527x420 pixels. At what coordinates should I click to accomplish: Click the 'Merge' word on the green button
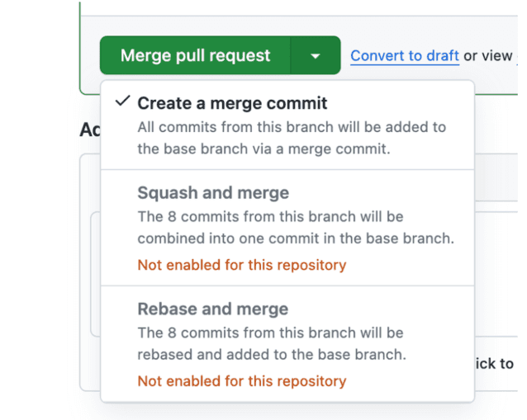(145, 56)
